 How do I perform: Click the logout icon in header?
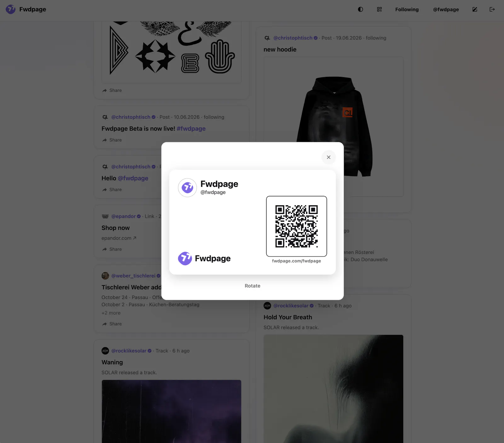(492, 9)
